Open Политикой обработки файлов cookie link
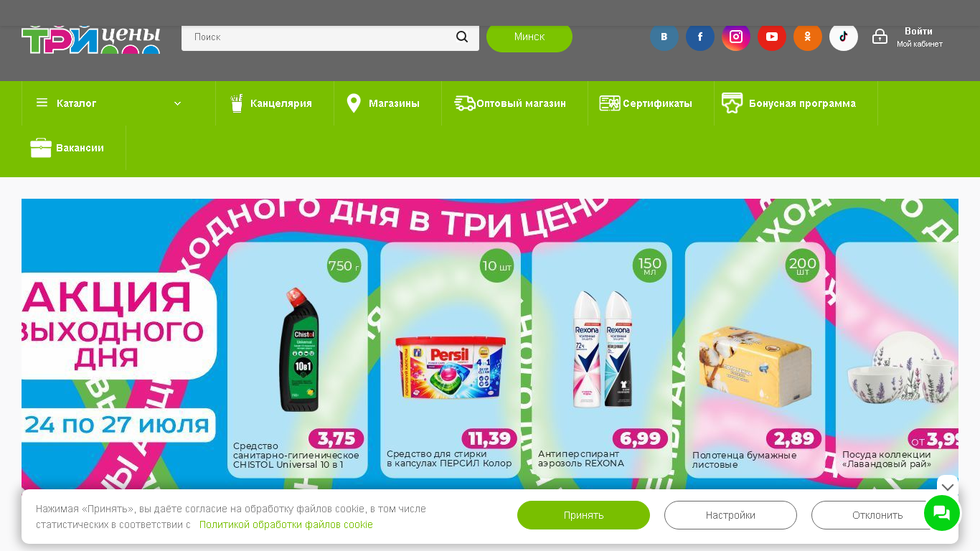 (286, 524)
